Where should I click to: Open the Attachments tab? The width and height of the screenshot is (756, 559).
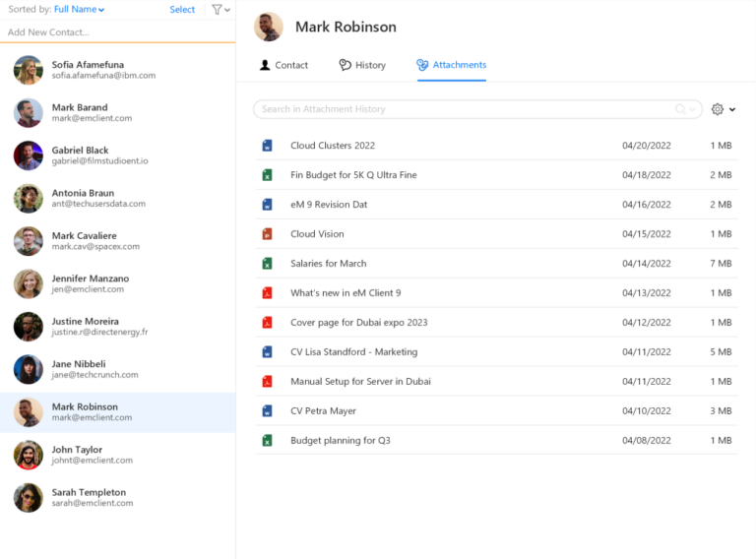(451, 65)
